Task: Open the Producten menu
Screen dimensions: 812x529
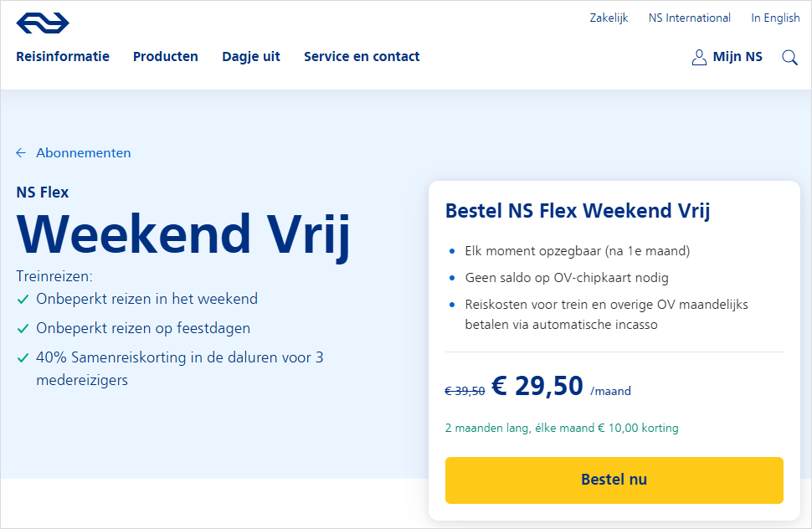Action: pyautogui.click(x=166, y=57)
